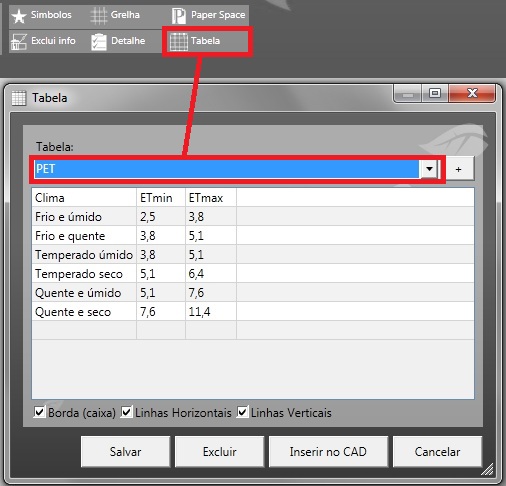The height and width of the screenshot is (486, 506).
Task: Open the Detalhe clipboard icon
Action: click(99, 42)
